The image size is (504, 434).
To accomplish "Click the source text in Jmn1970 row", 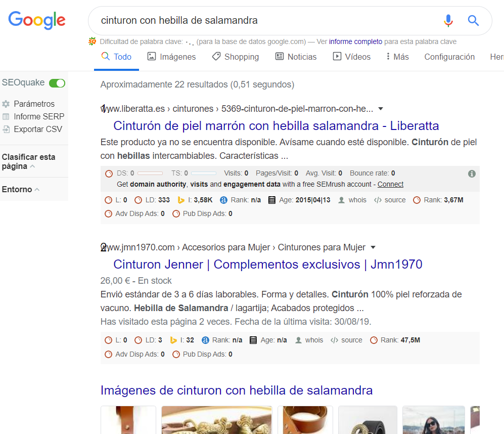I will (352, 340).
